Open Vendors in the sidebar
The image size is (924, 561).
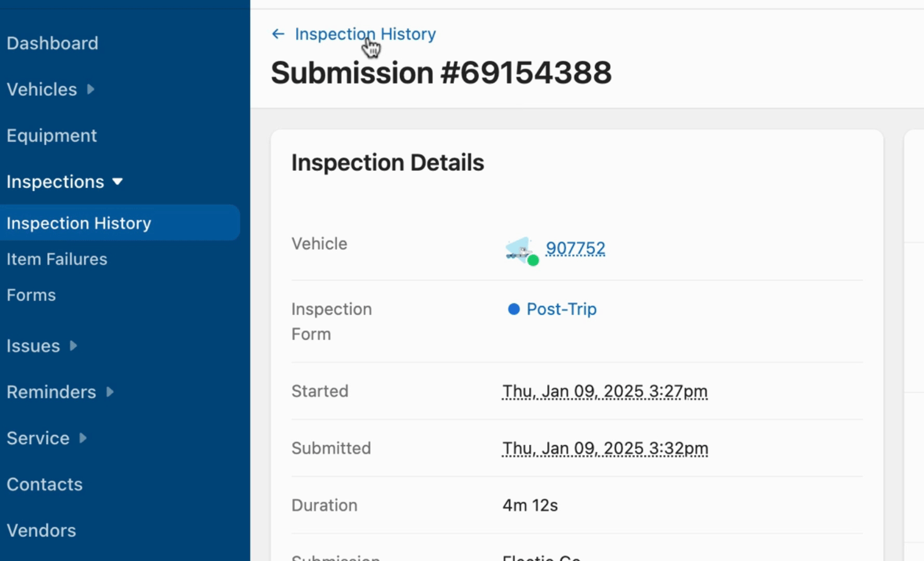pyautogui.click(x=41, y=531)
